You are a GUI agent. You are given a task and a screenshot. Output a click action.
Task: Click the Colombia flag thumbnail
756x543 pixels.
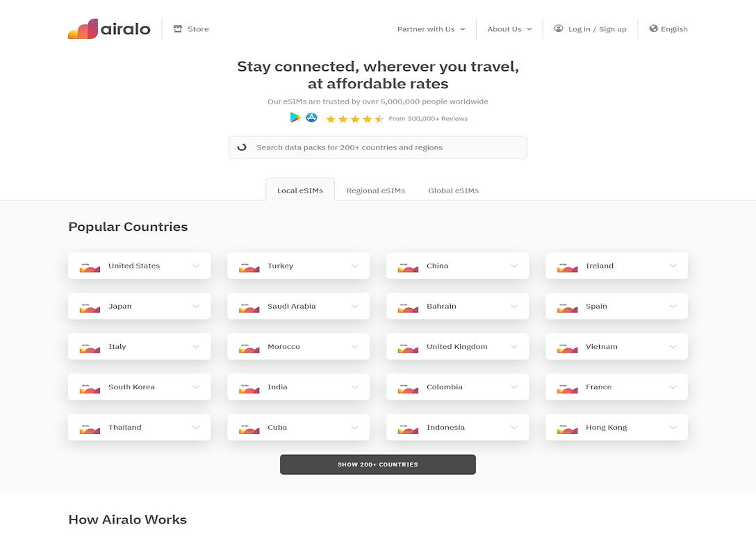click(x=408, y=389)
